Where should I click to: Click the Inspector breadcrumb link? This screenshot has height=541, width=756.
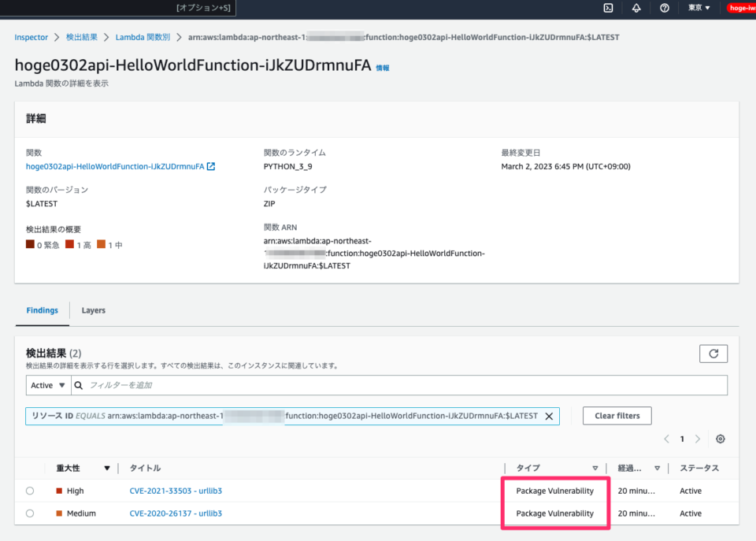[x=31, y=36]
